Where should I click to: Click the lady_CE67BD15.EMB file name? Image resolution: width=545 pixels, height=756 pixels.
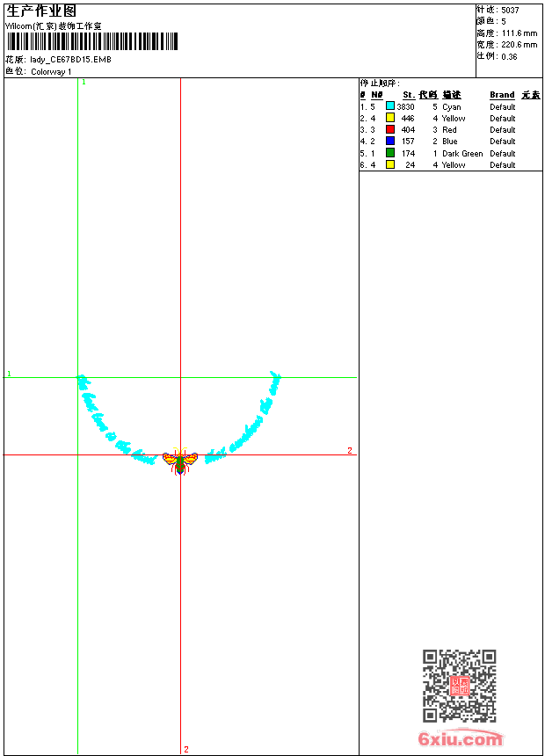[70, 60]
